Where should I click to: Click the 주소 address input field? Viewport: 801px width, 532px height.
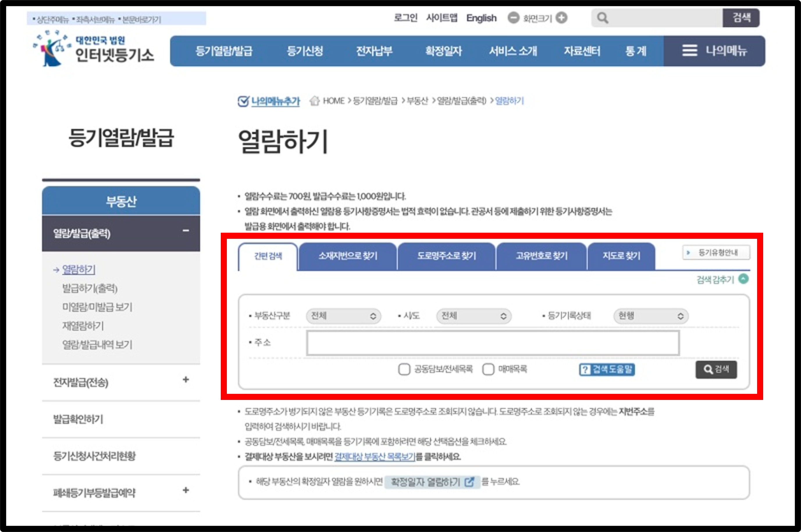(493, 343)
